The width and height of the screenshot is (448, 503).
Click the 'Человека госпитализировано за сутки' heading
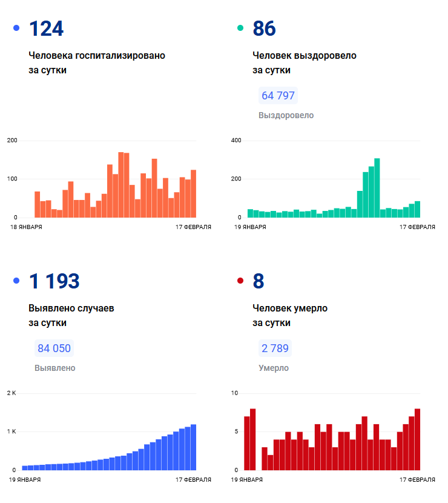tap(97, 62)
